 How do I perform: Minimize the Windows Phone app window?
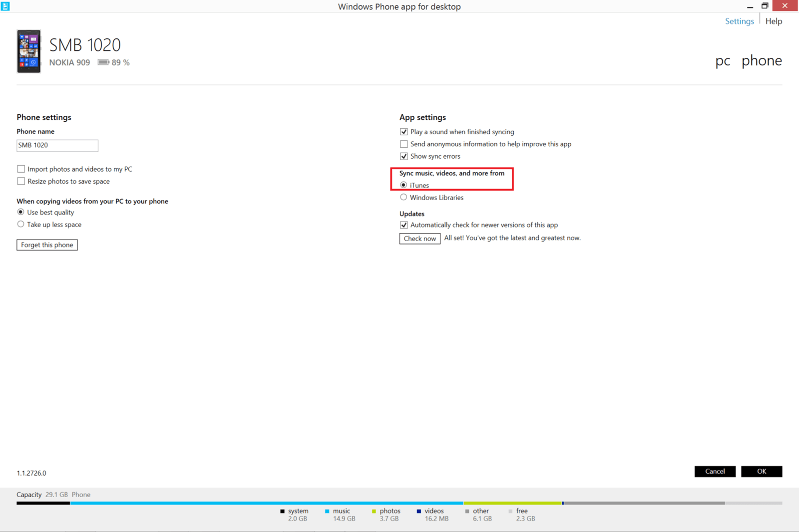(750, 6)
